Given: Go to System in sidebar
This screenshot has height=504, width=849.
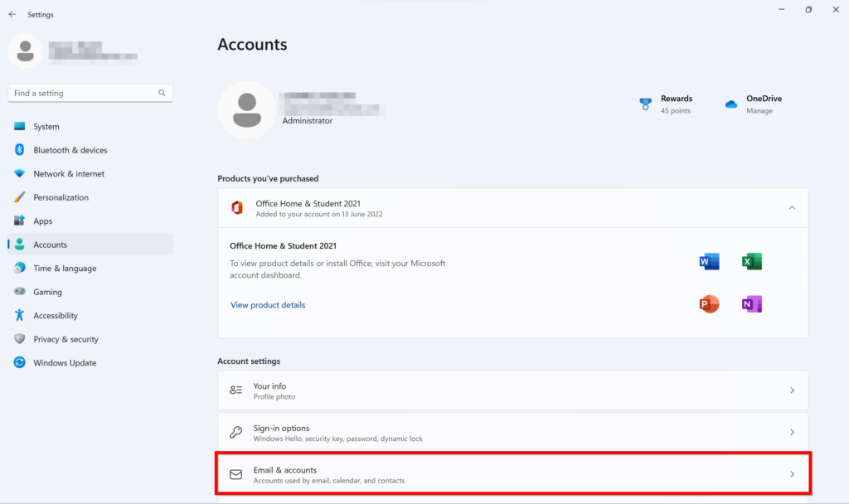Looking at the screenshot, I should click(46, 127).
